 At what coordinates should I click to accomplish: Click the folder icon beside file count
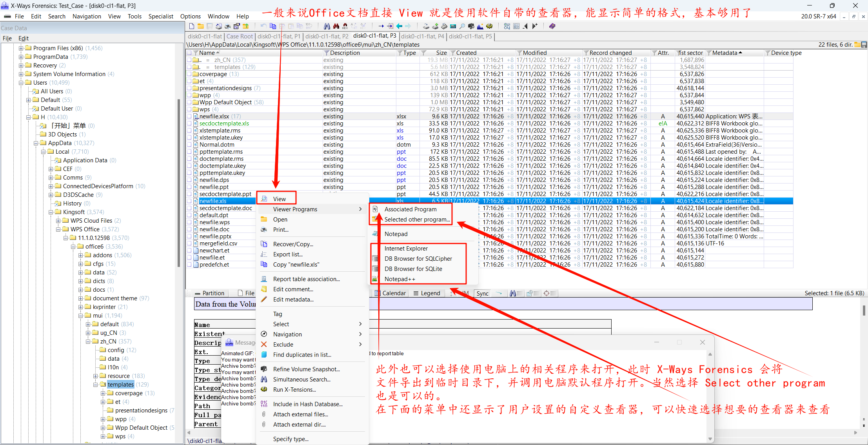pos(857,45)
